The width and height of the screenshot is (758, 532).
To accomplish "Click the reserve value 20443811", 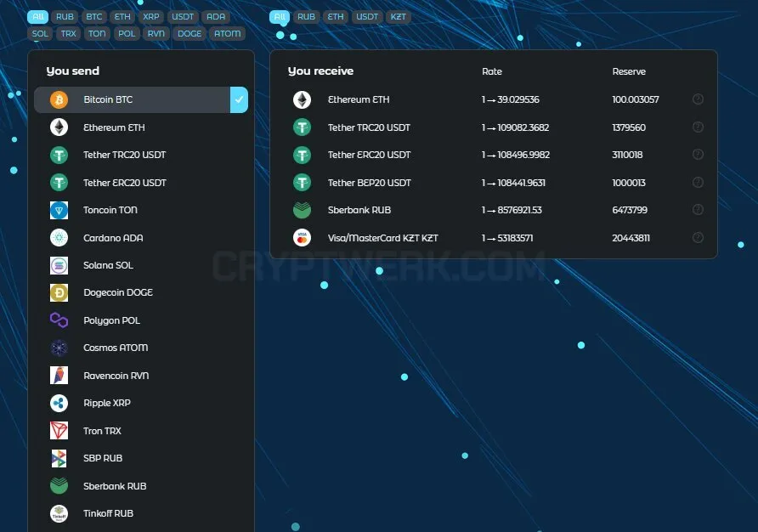I will click(x=631, y=238).
